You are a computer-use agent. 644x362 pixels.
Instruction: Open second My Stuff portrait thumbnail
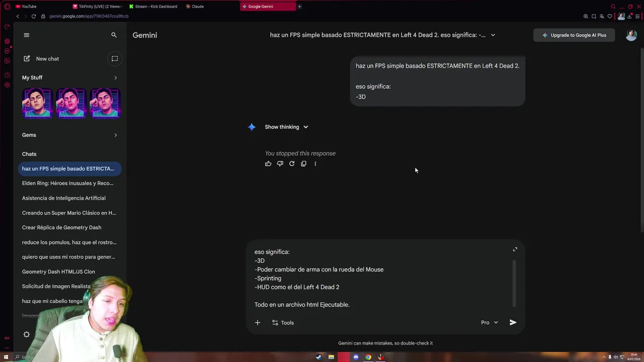[71, 103]
